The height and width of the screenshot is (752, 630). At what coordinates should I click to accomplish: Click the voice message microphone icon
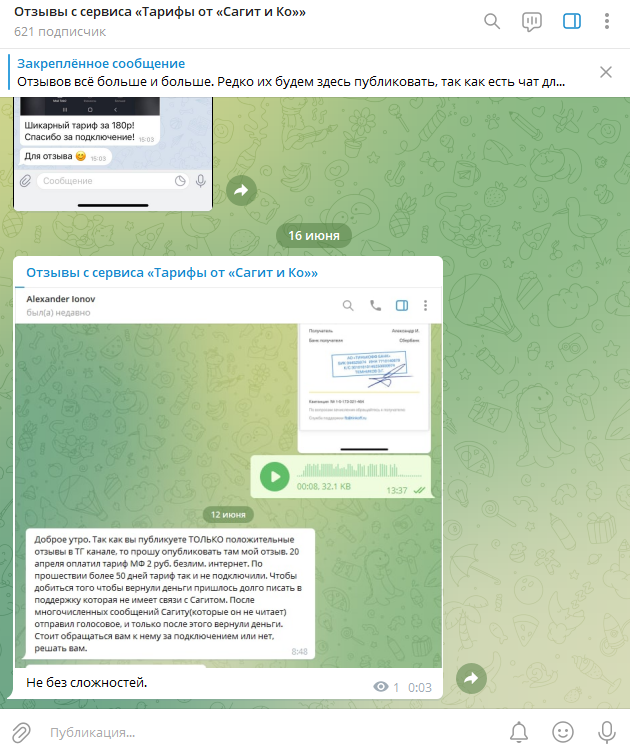click(x=607, y=732)
